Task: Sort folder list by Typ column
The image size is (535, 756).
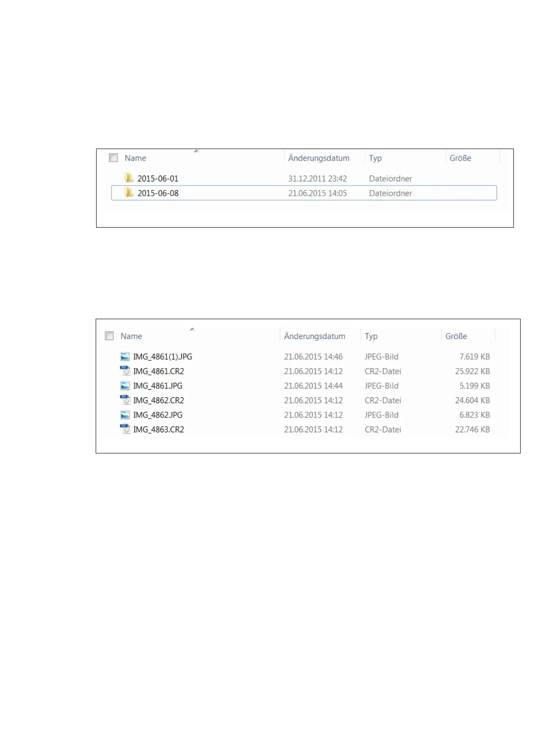Action: pos(375,158)
